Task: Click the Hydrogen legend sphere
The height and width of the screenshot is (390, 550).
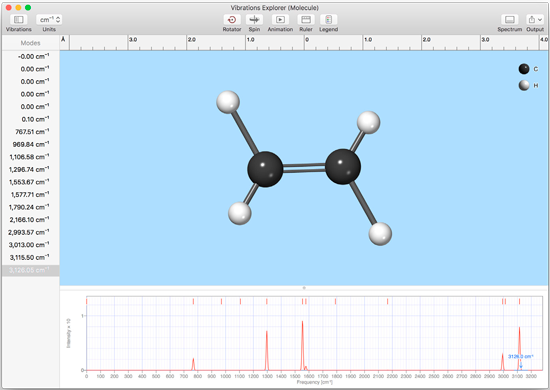Action: pos(524,85)
